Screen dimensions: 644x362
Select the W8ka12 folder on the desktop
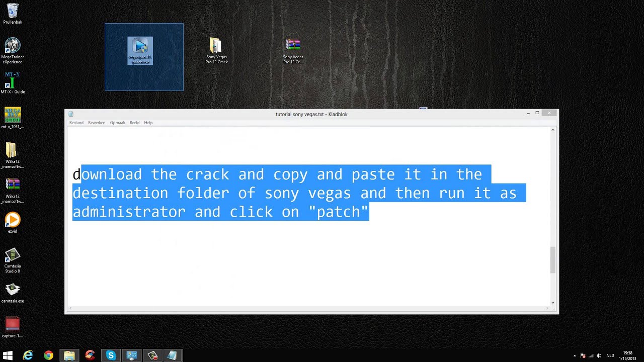(x=13, y=155)
